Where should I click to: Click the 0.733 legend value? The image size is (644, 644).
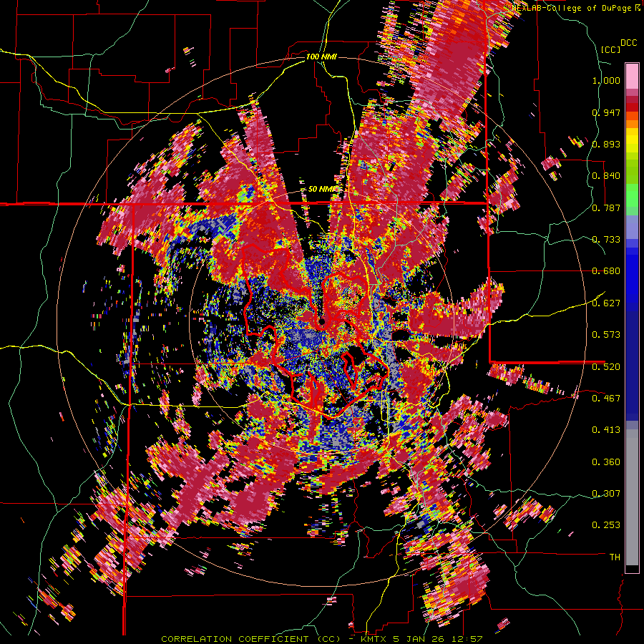pyautogui.click(x=606, y=240)
